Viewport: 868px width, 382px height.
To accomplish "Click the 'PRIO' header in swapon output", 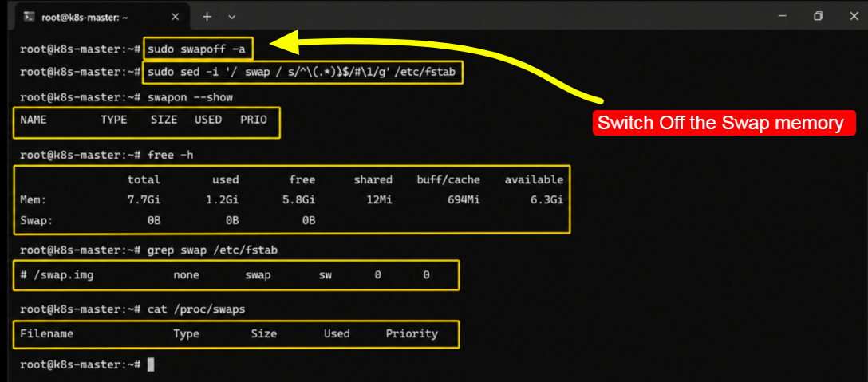I will [254, 120].
